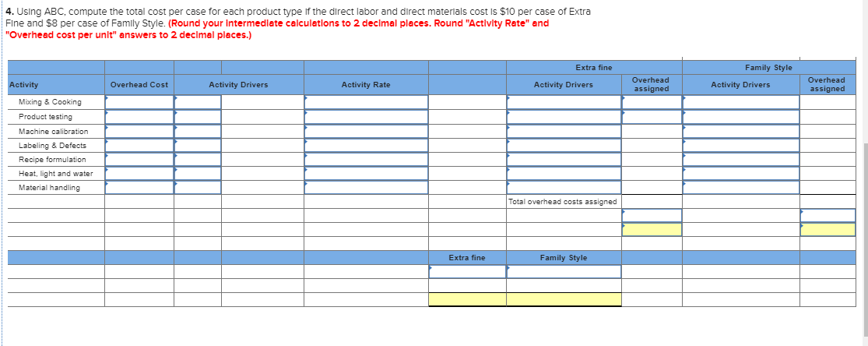Screen dimensions: 868x346
Task: Open Extra fine Activity Drivers cell for Material handling
Action: [564, 187]
